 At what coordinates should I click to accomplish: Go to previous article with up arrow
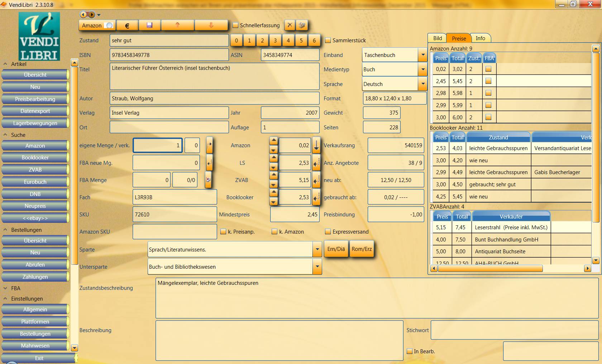tap(177, 25)
